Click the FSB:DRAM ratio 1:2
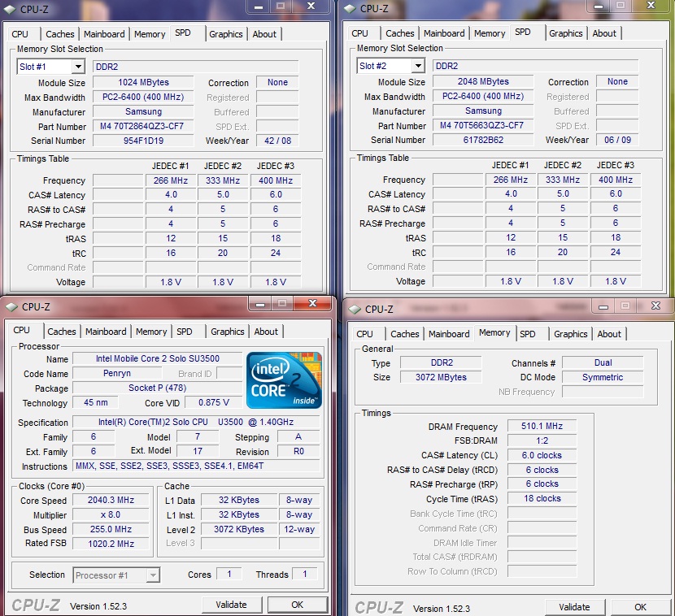 point(542,440)
